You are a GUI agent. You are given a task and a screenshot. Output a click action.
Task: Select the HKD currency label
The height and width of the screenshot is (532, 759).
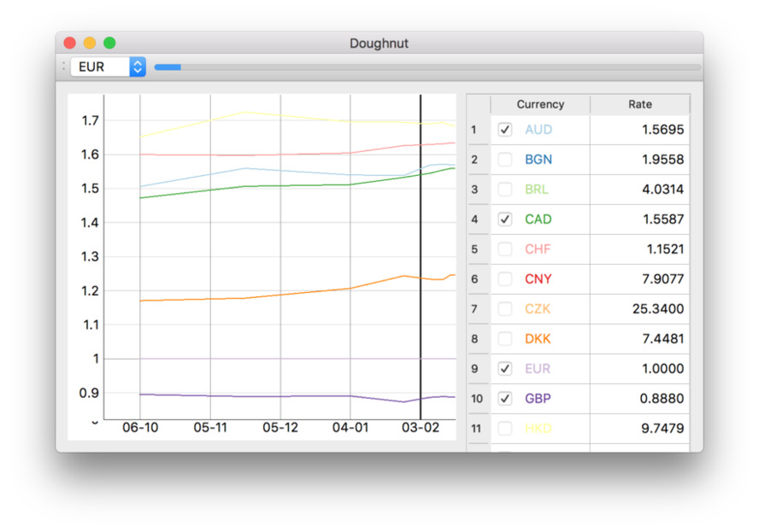click(538, 429)
